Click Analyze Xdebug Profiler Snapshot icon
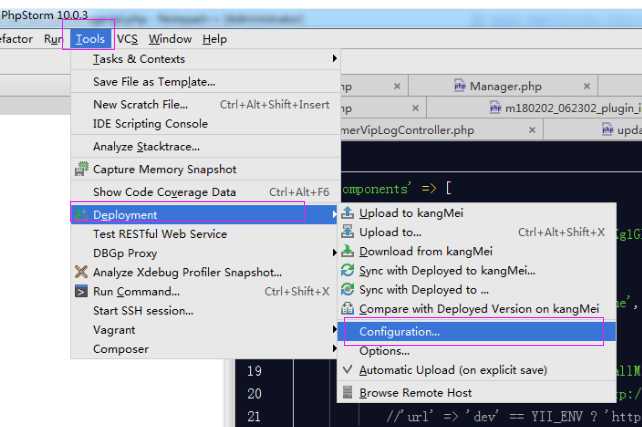Image resolution: width=642 pixels, height=427 pixels. coord(81,272)
